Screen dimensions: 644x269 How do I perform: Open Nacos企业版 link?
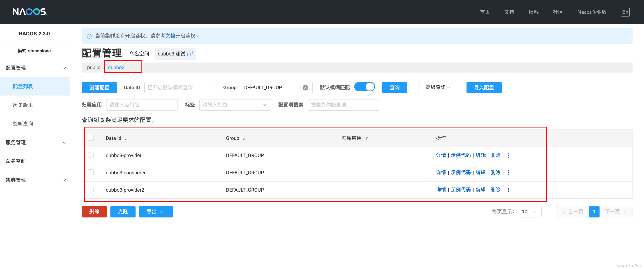592,12
